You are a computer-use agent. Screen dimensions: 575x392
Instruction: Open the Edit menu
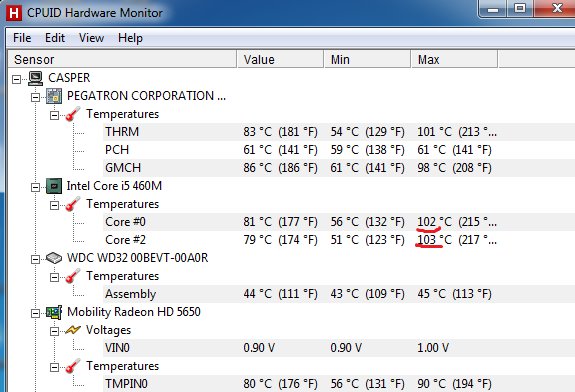click(x=55, y=38)
